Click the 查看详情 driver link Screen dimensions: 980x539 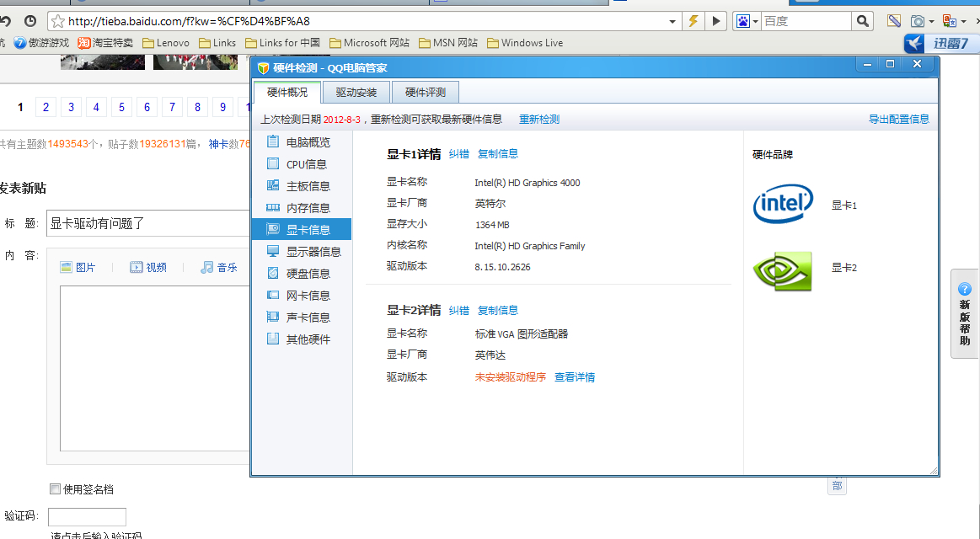575,377
